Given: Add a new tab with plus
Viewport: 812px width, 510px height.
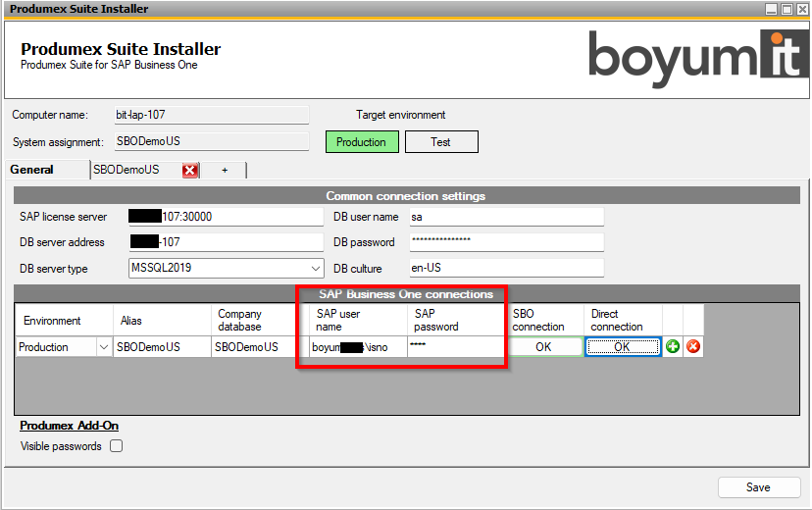Looking at the screenshot, I should (225, 170).
